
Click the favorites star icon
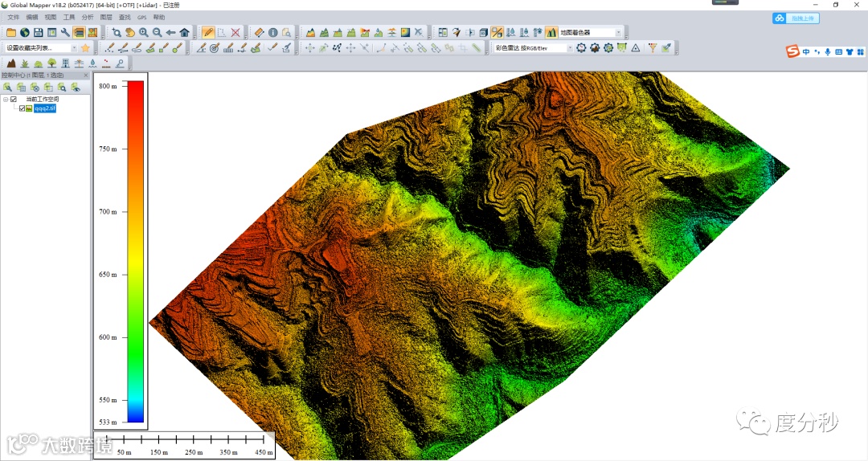pyautogui.click(x=85, y=48)
